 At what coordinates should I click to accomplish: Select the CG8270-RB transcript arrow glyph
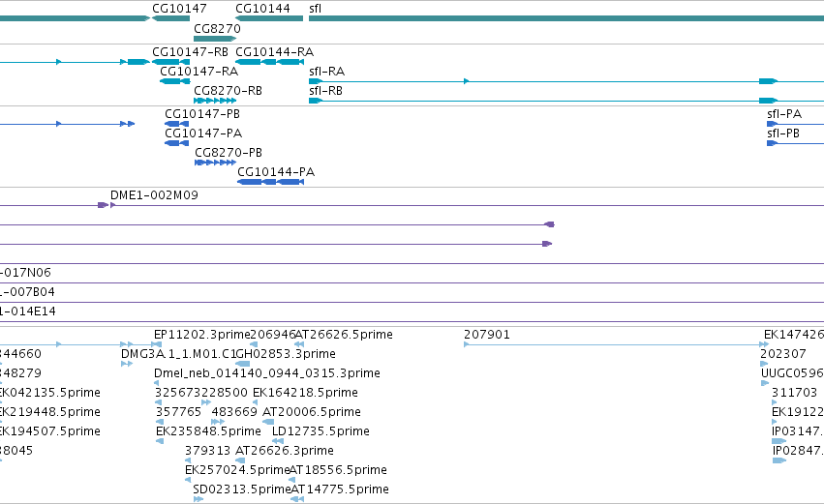215,101
